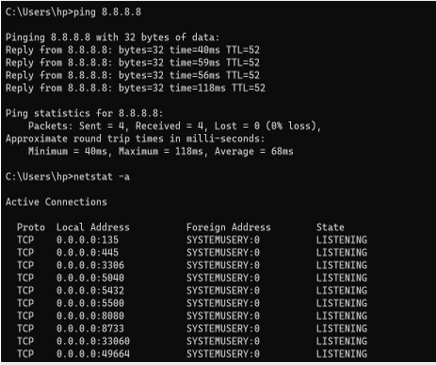Click the 'Local Address' column header
Image resolution: width=436 pixels, height=365 pixels.
click(93, 227)
